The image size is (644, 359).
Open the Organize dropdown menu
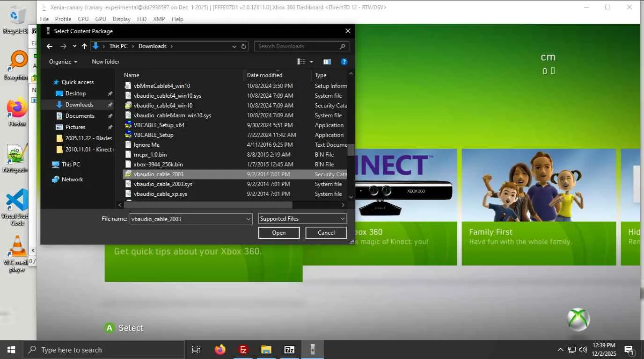pos(63,62)
